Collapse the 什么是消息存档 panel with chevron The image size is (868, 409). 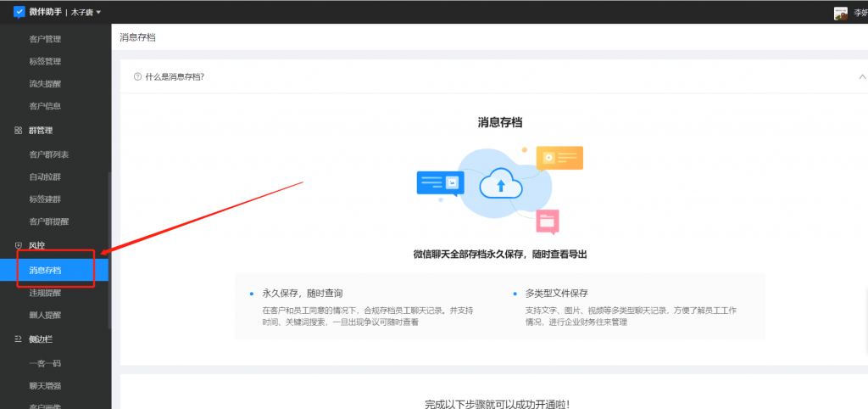click(861, 76)
